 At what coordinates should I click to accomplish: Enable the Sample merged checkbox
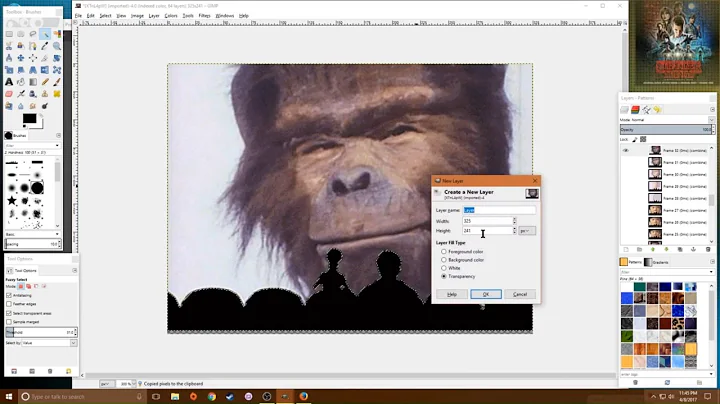9,322
